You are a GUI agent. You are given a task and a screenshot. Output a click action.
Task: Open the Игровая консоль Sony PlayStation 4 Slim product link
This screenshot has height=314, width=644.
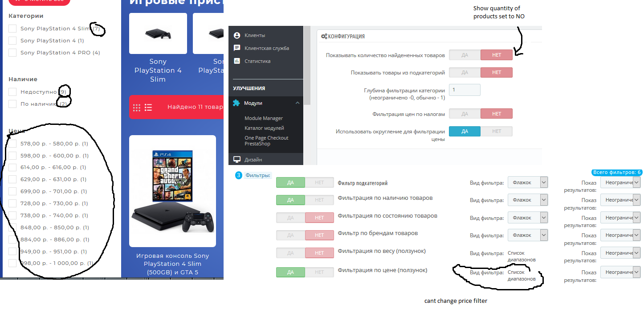click(172, 264)
